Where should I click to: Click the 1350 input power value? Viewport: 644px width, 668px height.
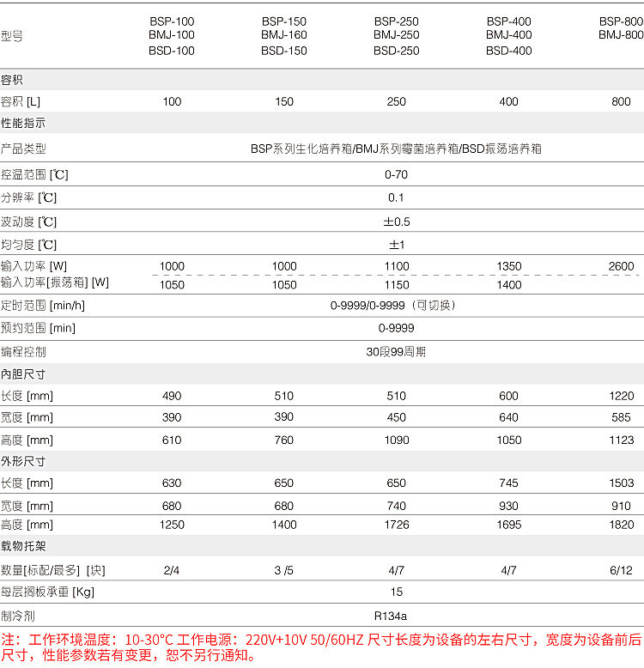tap(508, 266)
